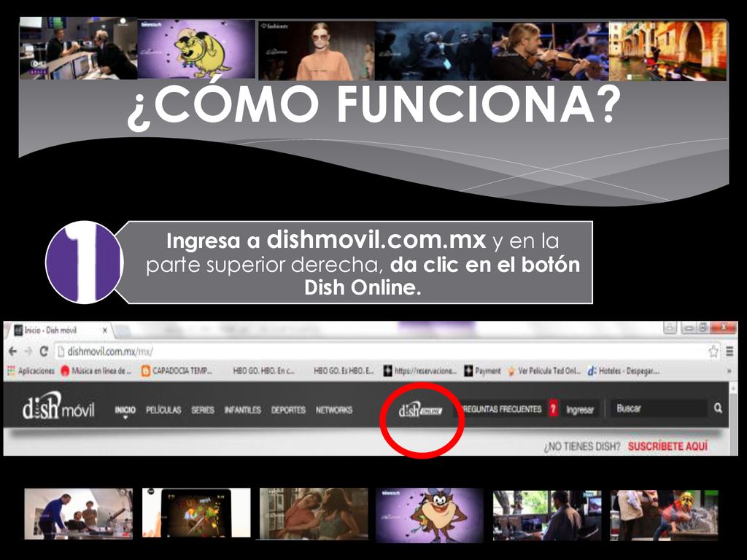
Task: Open the Música en línea bookmark
Action: (96, 370)
